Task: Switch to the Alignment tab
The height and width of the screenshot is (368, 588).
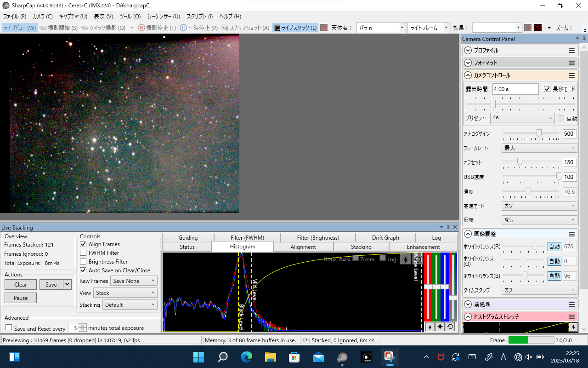Action: tap(303, 247)
